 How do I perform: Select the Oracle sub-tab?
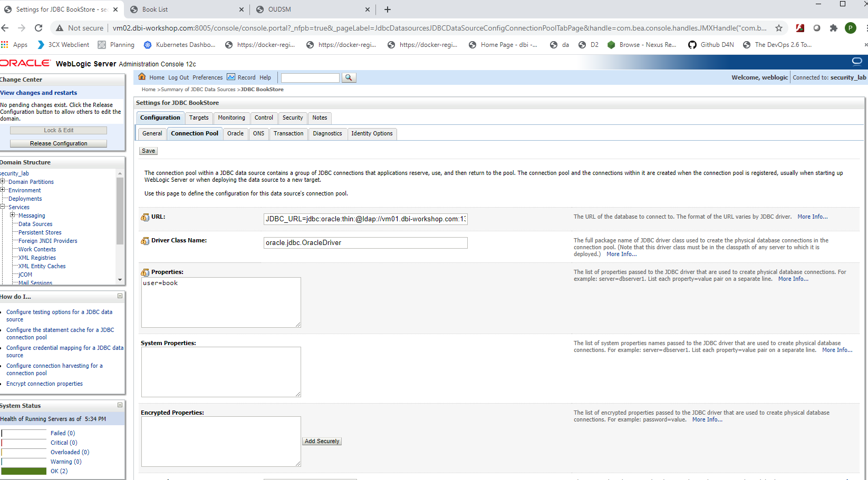coord(235,134)
